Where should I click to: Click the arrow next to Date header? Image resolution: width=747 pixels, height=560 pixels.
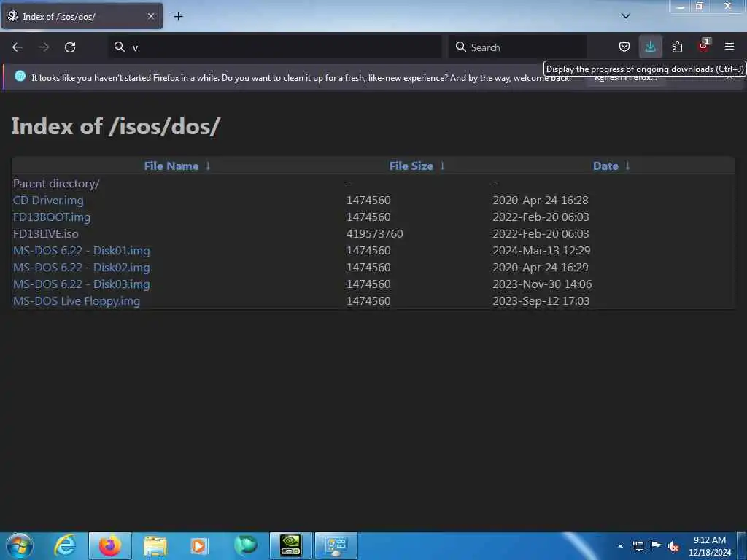627,166
